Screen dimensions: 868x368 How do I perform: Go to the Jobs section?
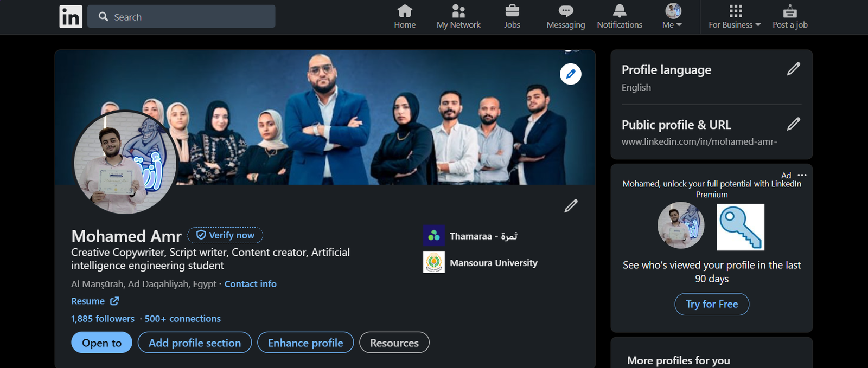[x=512, y=17]
